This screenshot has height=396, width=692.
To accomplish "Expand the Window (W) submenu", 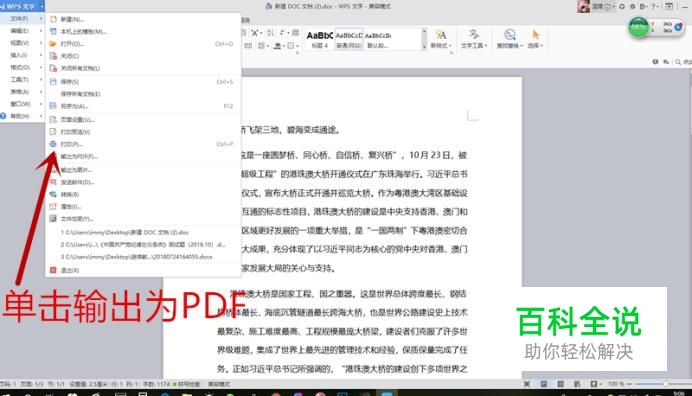I will click(22, 104).
